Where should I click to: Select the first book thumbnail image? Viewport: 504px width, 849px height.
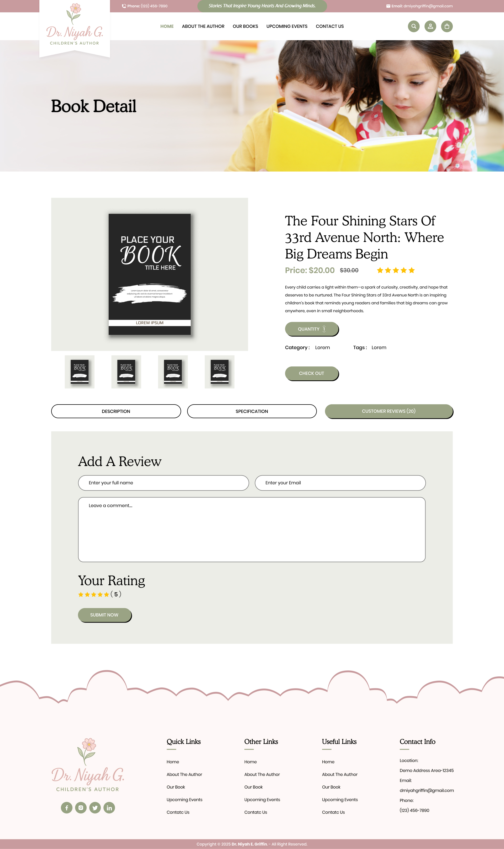[x=80, y=372]
